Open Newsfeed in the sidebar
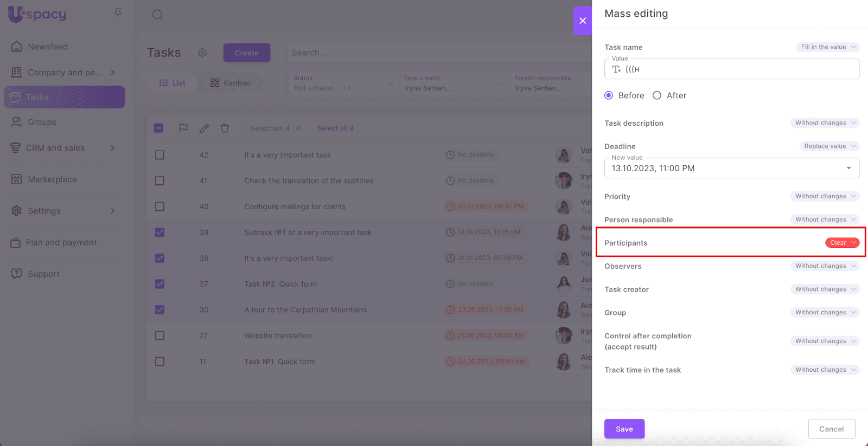The width and height of the screenshot is (868, 446). [x=48, y=47]
